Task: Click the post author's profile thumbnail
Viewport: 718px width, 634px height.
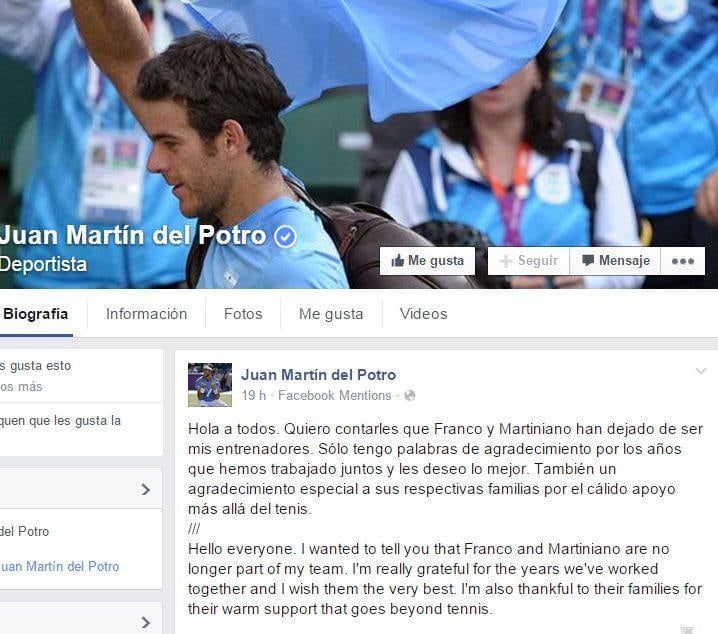Action: coord(210,385)
